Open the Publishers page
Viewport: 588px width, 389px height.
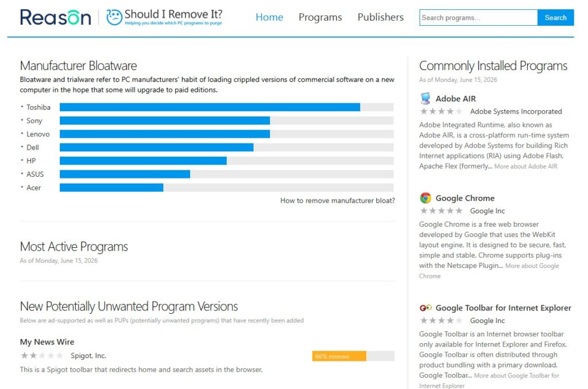[381, 17]
